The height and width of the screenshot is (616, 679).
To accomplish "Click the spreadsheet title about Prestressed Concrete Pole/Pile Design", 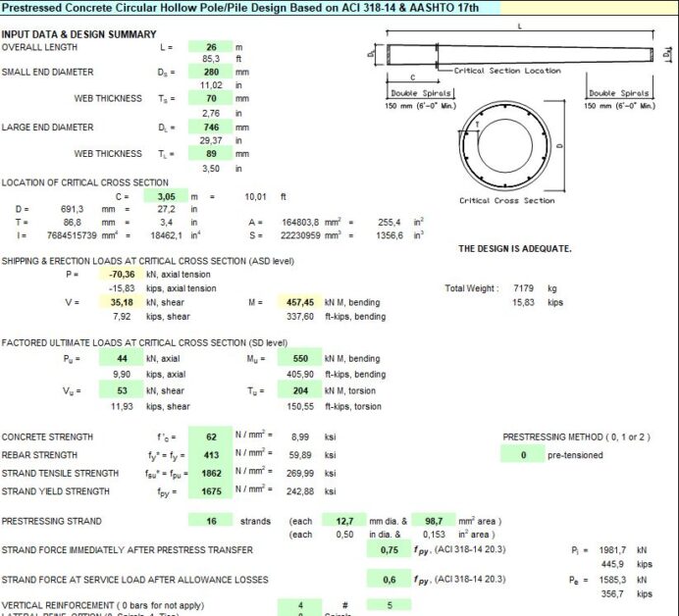I will (x=240, y=8).
